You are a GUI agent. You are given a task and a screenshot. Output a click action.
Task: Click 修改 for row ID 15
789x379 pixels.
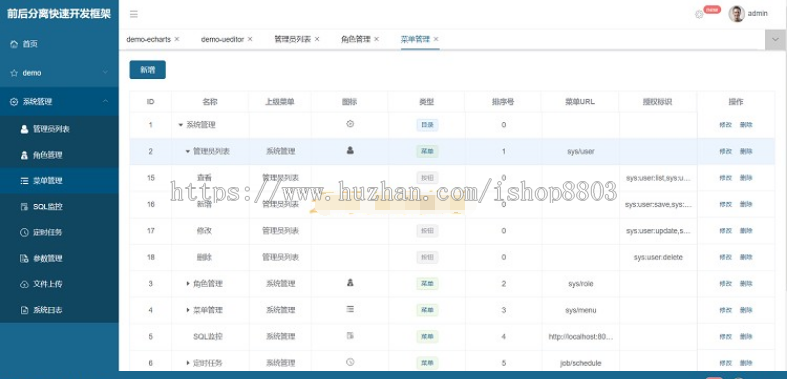click(x=726, y=178)
